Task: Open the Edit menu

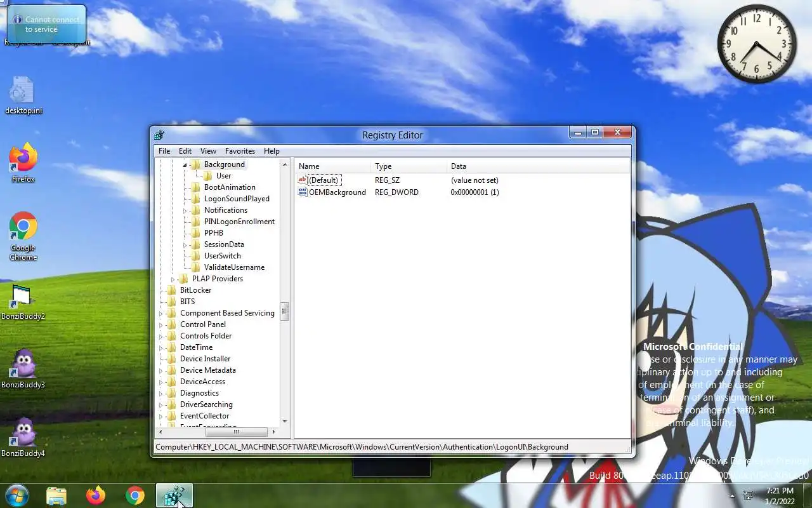Action: [185, 151]
